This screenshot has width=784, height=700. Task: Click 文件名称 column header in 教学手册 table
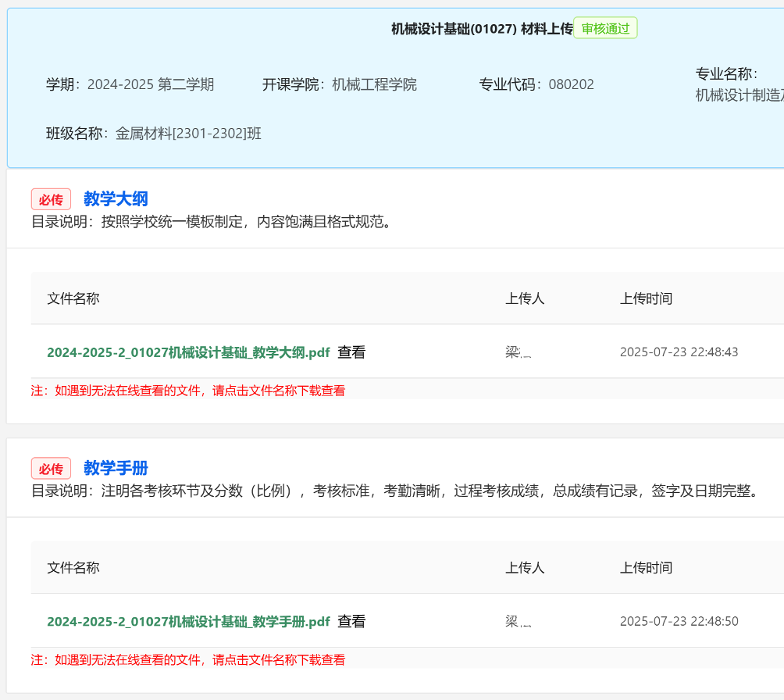(73, 568)
